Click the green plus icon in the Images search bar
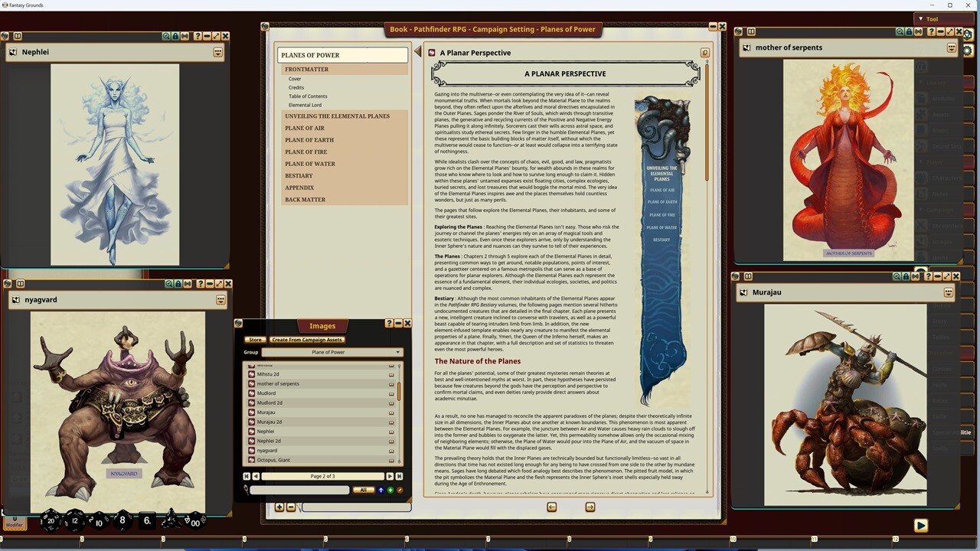The image size is (980, 551). pyautogui.click(x=389, y=490)
